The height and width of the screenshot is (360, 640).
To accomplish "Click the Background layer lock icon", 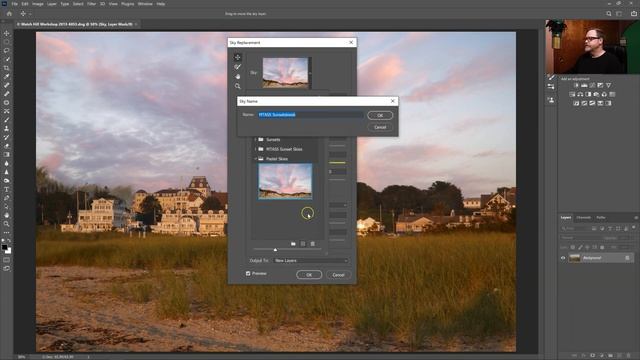I will point(627,258).
